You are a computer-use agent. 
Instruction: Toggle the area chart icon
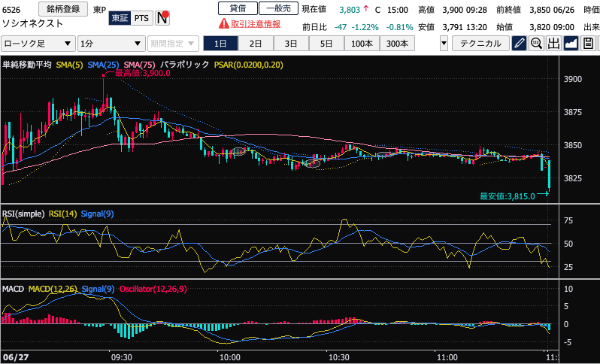pos(571,44)
